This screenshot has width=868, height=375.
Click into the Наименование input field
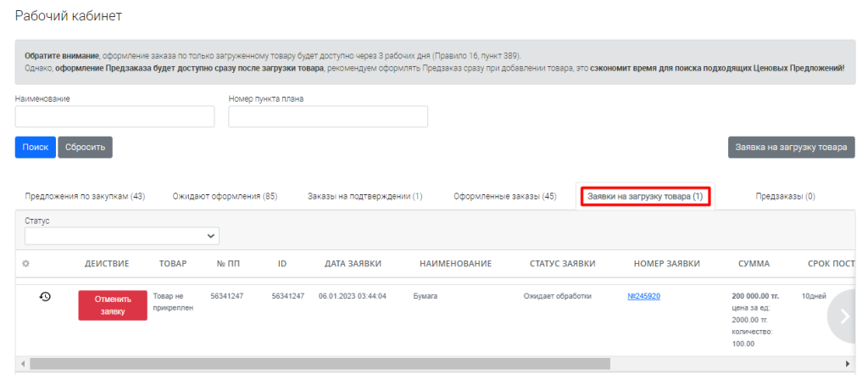pos(114,116)
